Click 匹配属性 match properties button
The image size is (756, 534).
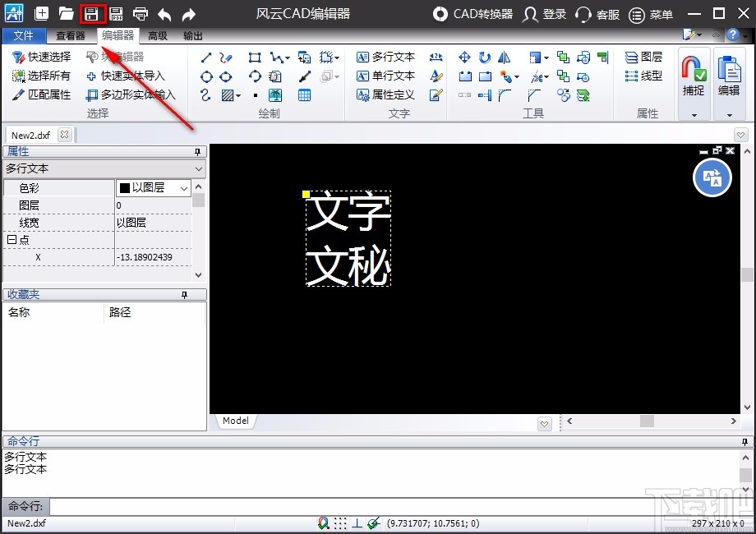pos(41,94)
